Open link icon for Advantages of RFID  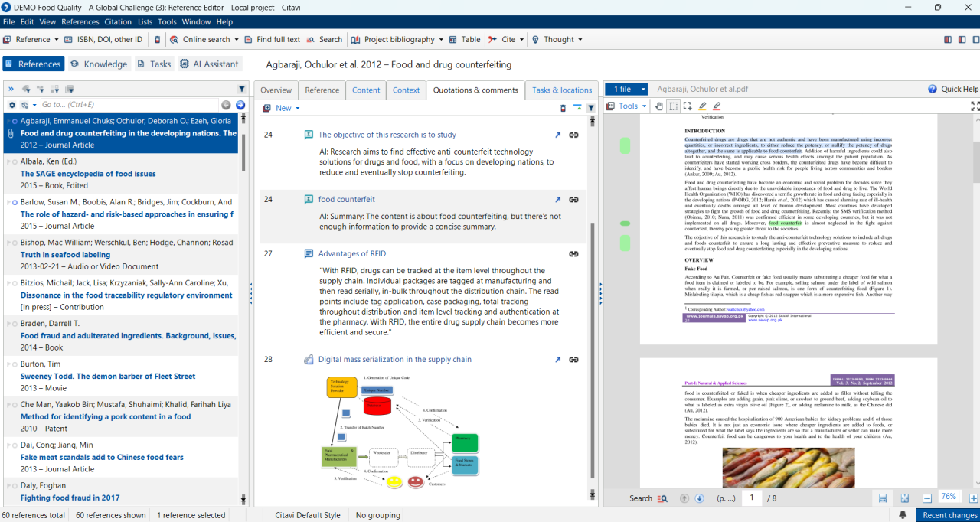(x=573, y=254)
